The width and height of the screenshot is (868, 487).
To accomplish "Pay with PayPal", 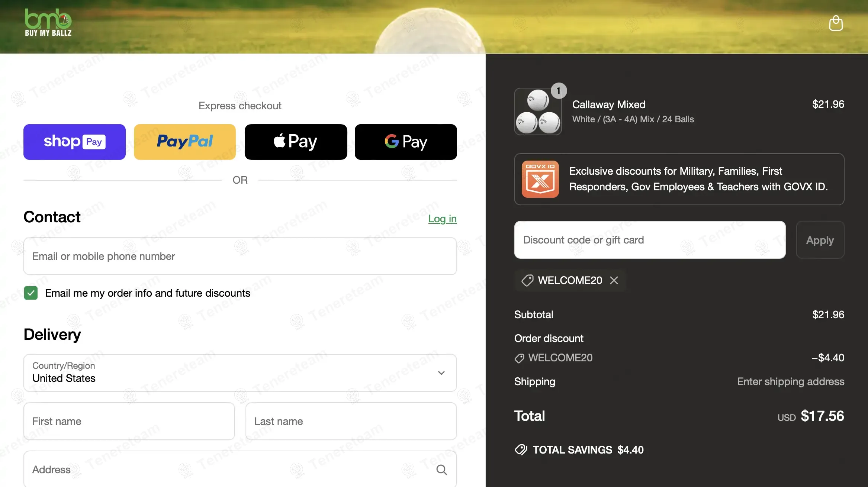I will (185, 142).
